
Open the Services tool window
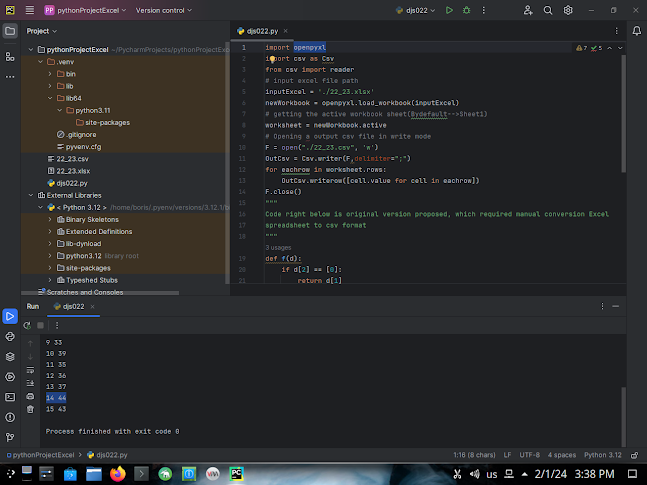pyautogui.click(x=10, y=377)
